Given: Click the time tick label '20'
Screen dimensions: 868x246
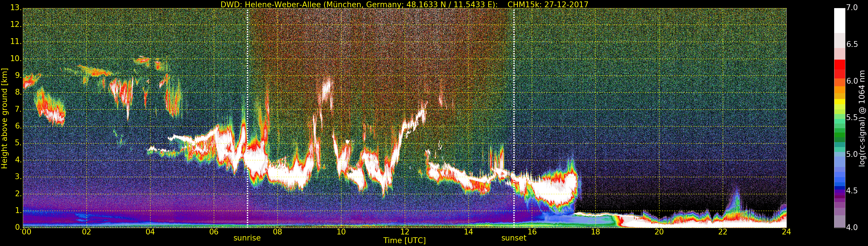Looking at the screenshot, I should coord(659,232).
